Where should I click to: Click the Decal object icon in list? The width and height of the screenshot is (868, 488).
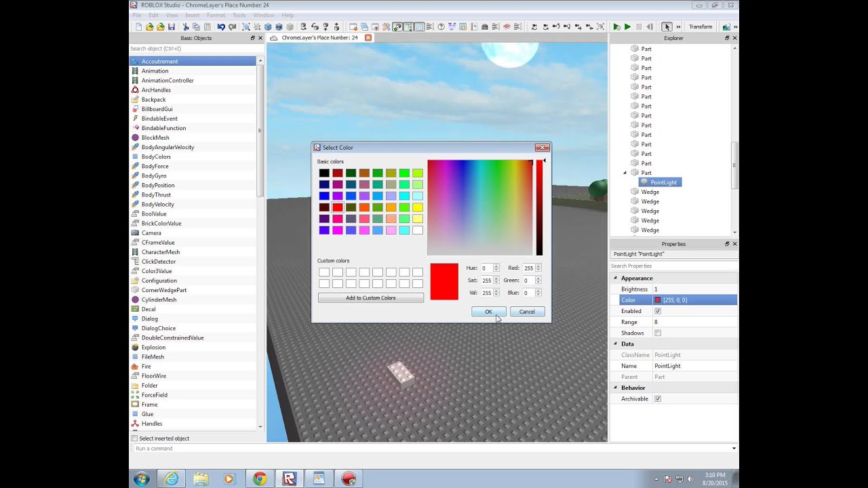136,309
